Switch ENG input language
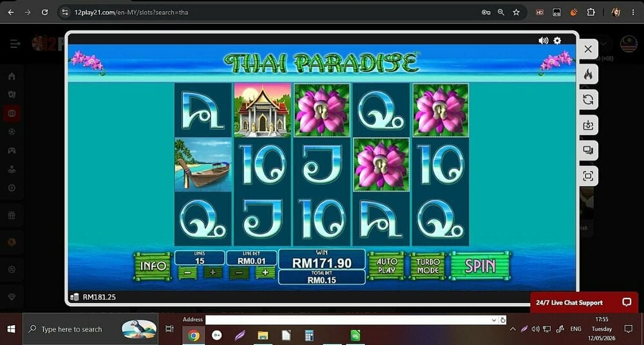This screenshot has width=644, height=345. [576, 329]
